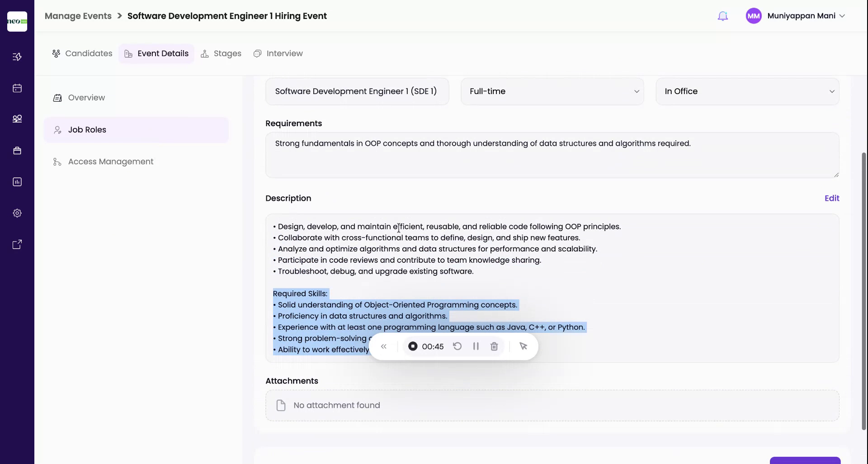Collapse the recording toolbar with double chevron
Viewport: 868px width, 464px height.
[x=384, y=346]
